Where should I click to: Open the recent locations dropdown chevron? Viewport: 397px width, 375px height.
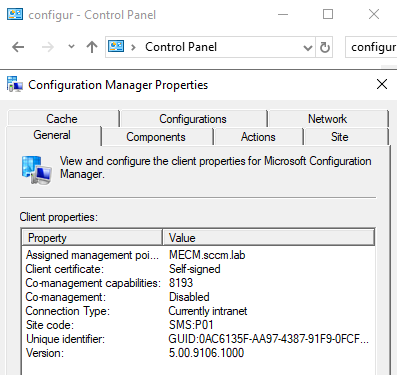pos(71,47)
